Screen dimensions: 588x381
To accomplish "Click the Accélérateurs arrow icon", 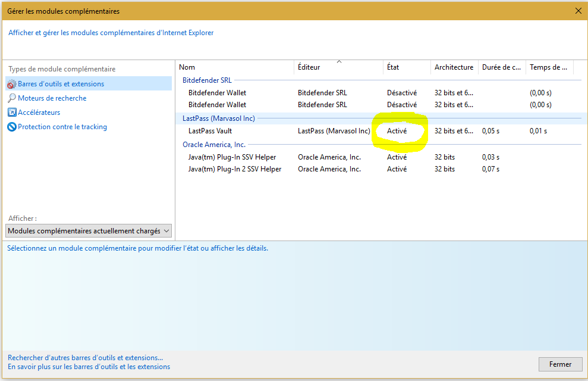I will tap(12, 113).
